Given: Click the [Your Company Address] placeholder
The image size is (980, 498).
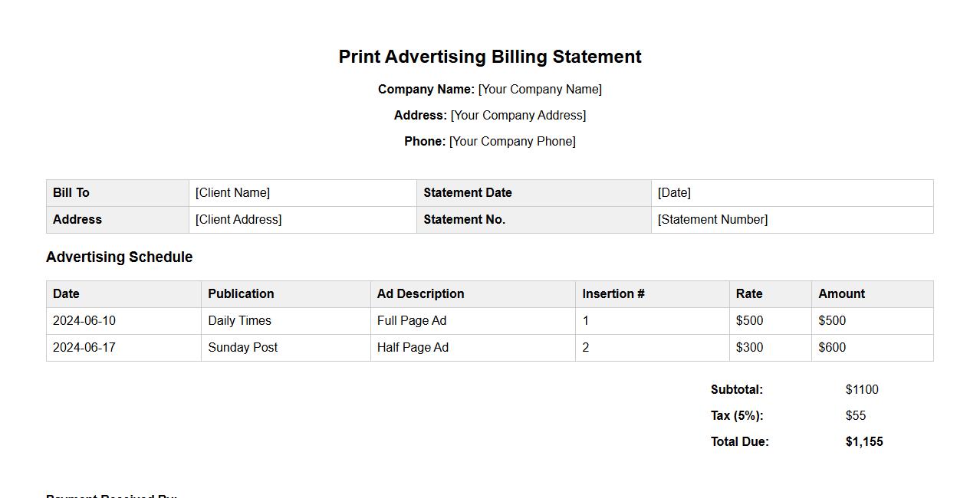Looking at the screenshot, I should (x=518, y=116).
